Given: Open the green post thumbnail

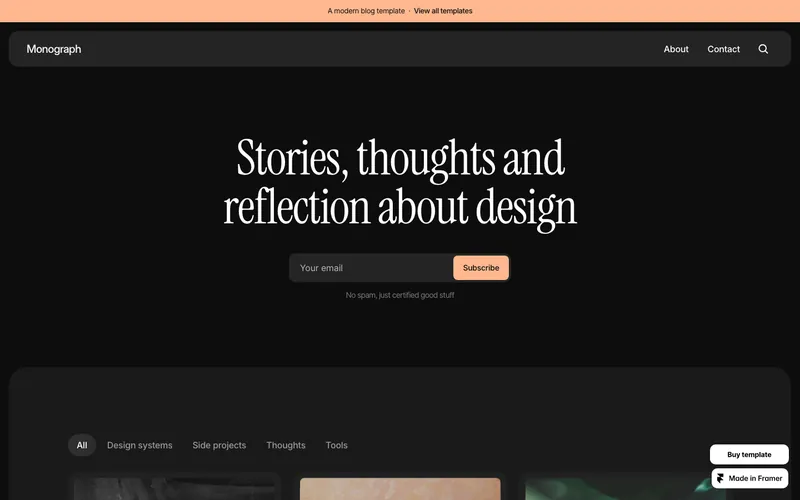Looking at the screenshot, I should 626,489.
